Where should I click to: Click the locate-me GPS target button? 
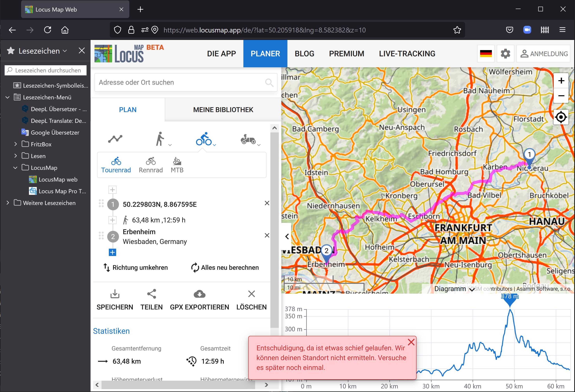coord(561,117)
